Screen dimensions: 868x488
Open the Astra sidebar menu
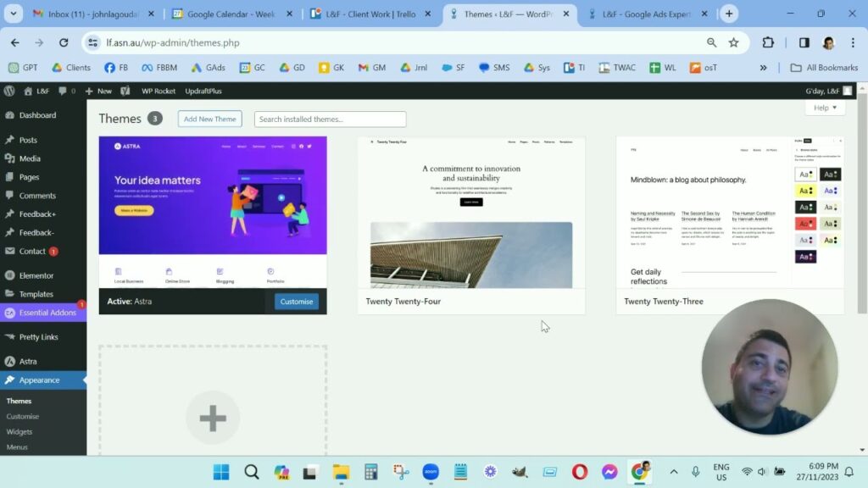tap(28, 361)
